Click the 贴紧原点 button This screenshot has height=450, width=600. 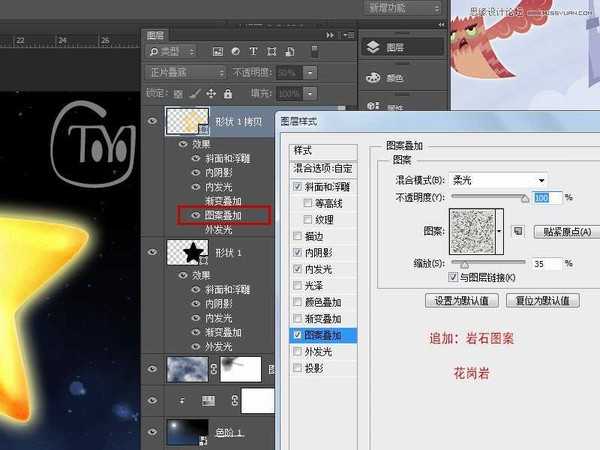tap(566, 232)
